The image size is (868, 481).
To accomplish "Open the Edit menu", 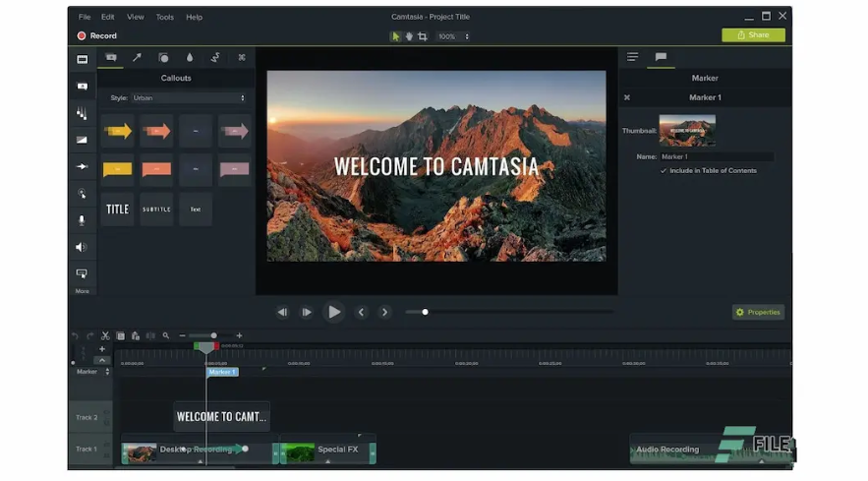I will click(108, 17).
